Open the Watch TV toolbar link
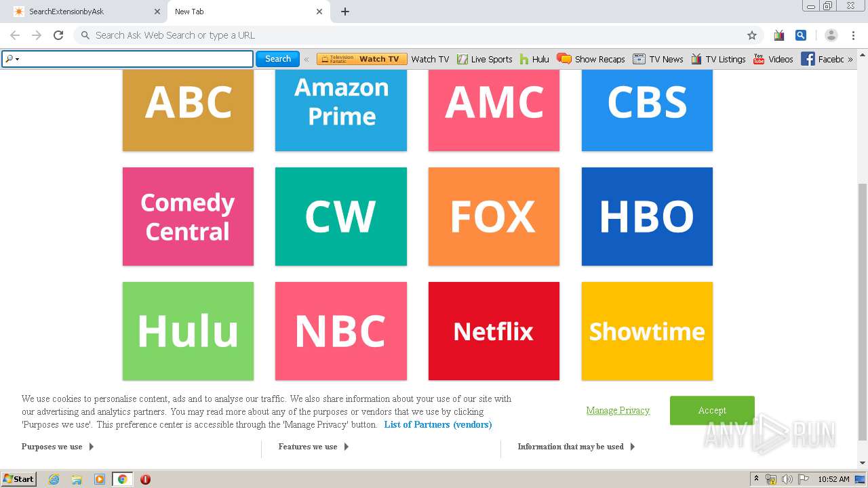Image resolution: width=868 pixels, height=488 pixels. 430,59
